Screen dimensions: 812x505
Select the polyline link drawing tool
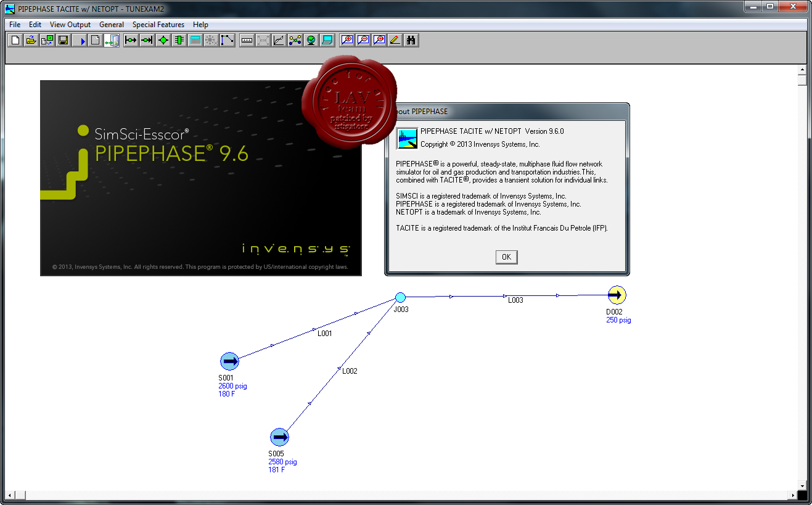[x=227, y=40]
